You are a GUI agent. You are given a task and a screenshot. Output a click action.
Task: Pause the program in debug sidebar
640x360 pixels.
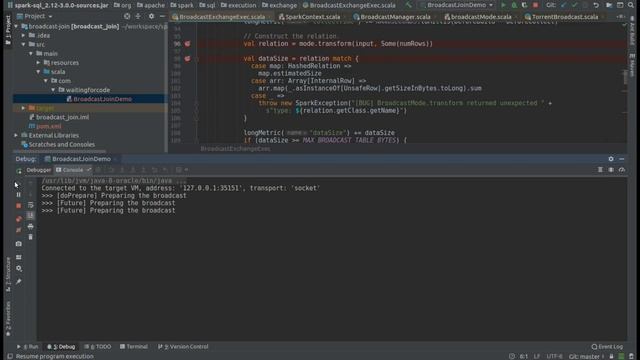coord(18,195)
